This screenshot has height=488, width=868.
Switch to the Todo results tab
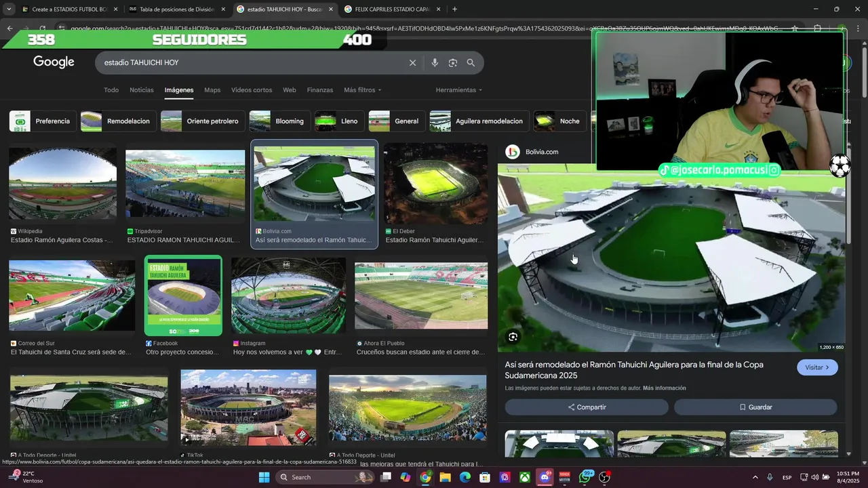[x=111, y=90]
